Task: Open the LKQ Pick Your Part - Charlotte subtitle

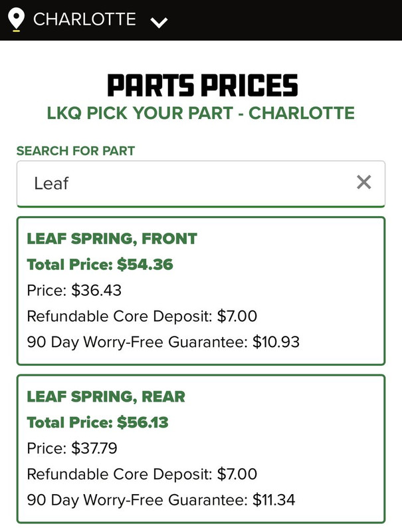Action: [201, 113]
